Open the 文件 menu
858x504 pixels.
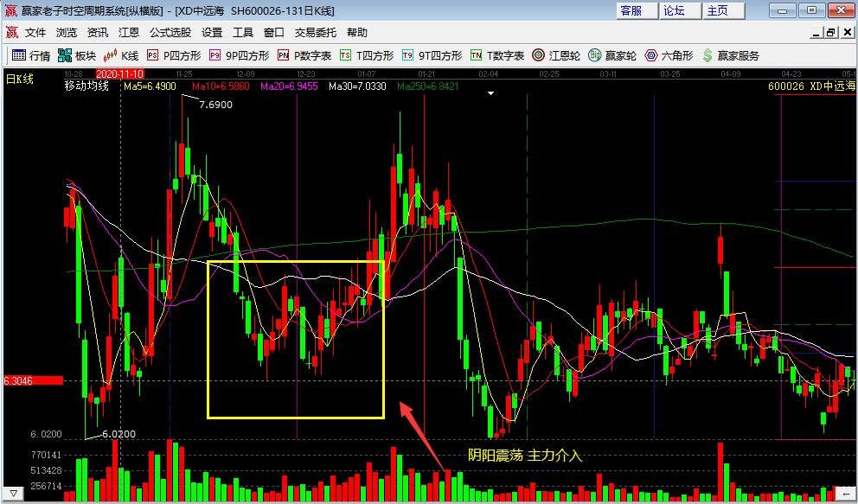click(x=35, y=33)
